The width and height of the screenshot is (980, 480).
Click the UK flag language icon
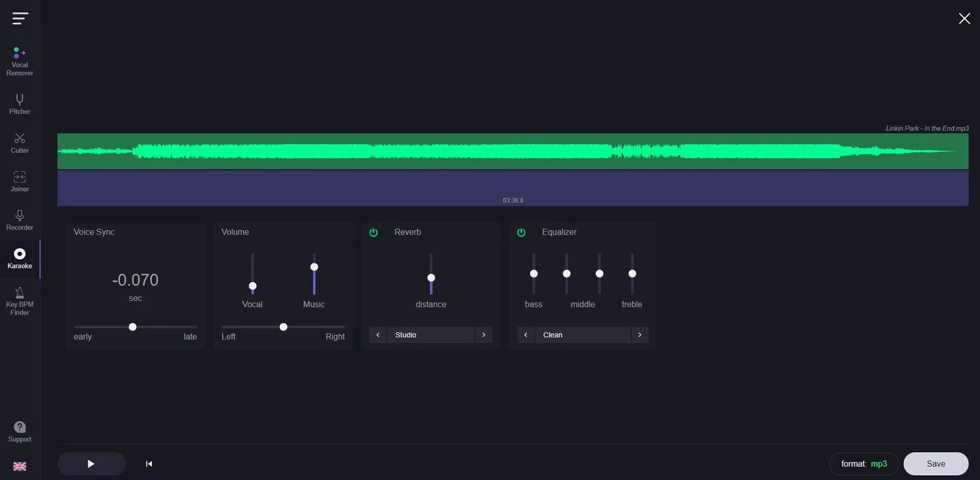19,466
